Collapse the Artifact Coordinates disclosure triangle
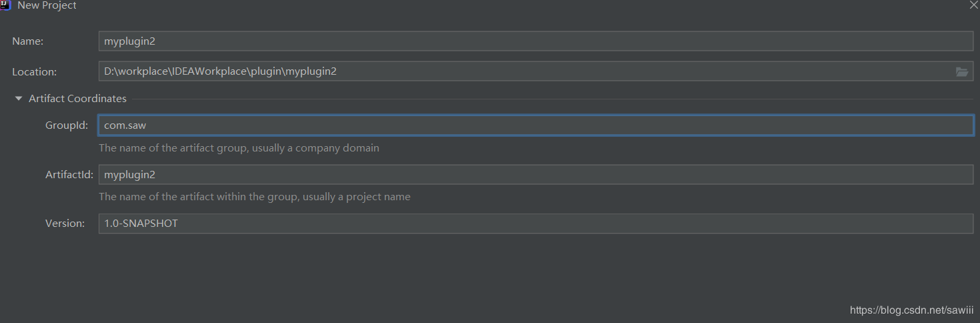The image size is (980, 323). click(x=19, y=99)
